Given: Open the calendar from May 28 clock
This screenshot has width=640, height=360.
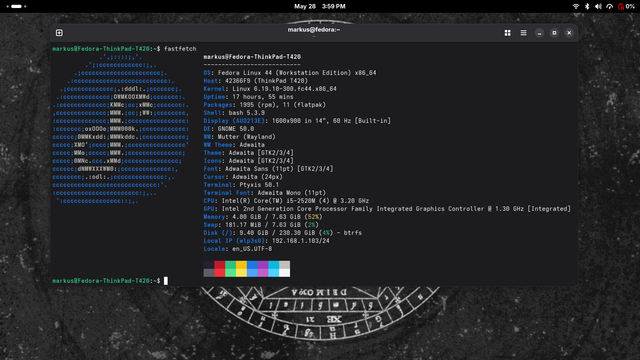Looking at the screenshot, I should point(320,6).
